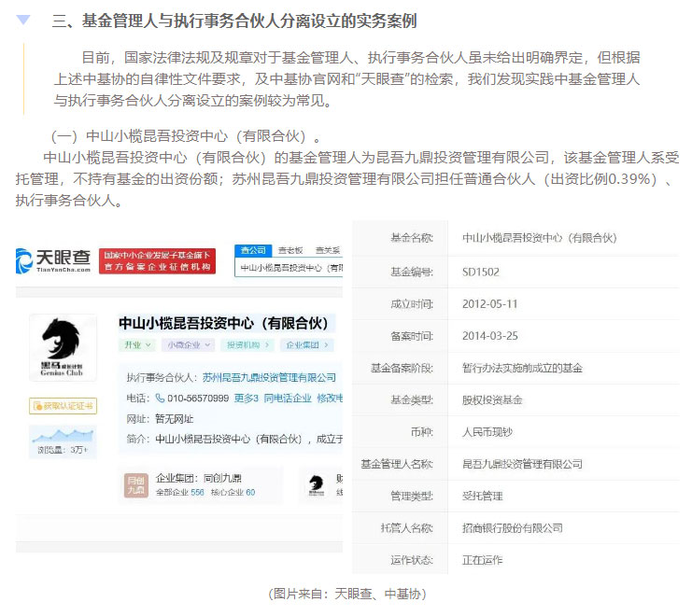Switch to the 查老板 search tab
The width and height of the screenshot is (692, 616).
click(290, 250)
